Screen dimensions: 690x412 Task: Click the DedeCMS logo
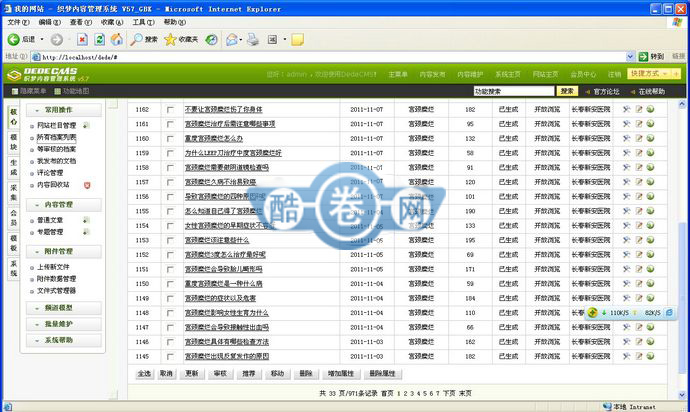(x=48, y=74)
